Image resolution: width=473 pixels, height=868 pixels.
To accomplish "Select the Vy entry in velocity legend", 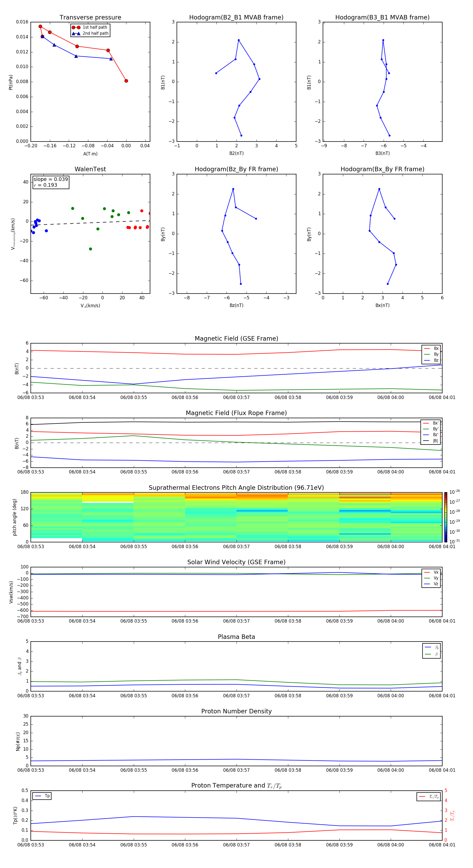I will (431, 578).
